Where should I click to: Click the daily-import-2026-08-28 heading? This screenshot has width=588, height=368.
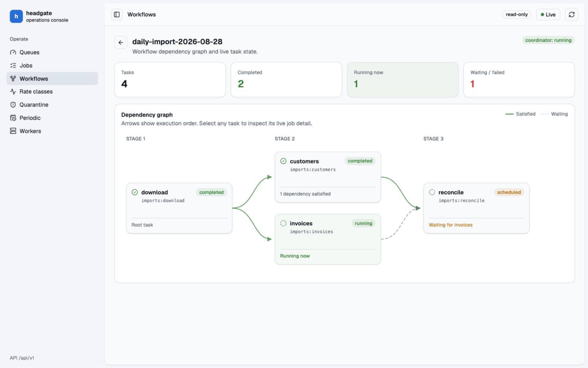point(177,42)
